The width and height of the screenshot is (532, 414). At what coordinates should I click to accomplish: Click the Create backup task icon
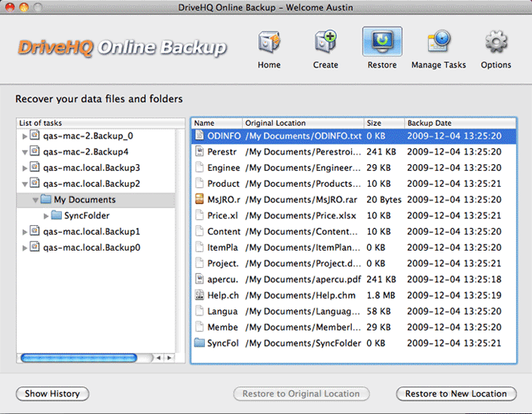click(326, 44)
